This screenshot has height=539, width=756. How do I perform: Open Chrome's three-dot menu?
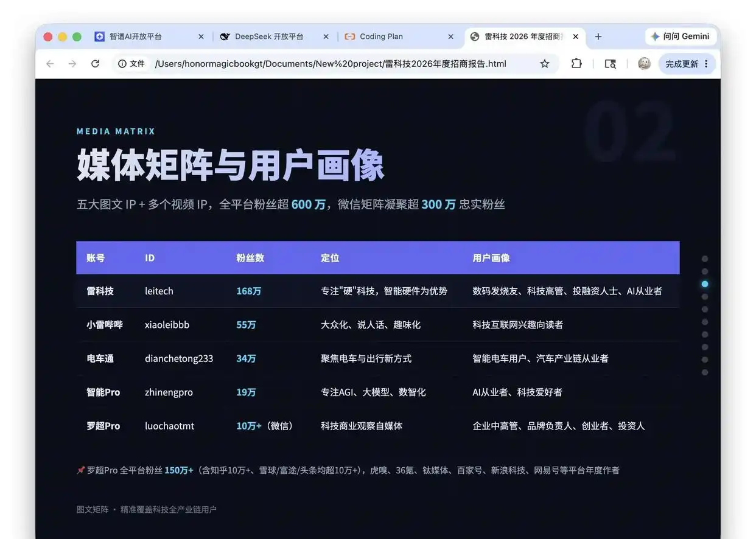(706, 64)
